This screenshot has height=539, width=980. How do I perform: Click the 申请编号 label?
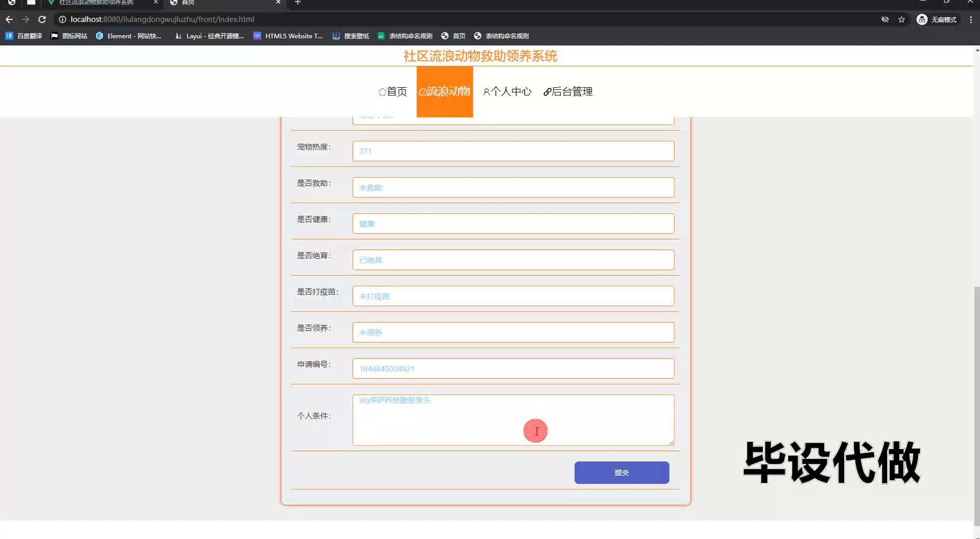[x=314, y=364]
